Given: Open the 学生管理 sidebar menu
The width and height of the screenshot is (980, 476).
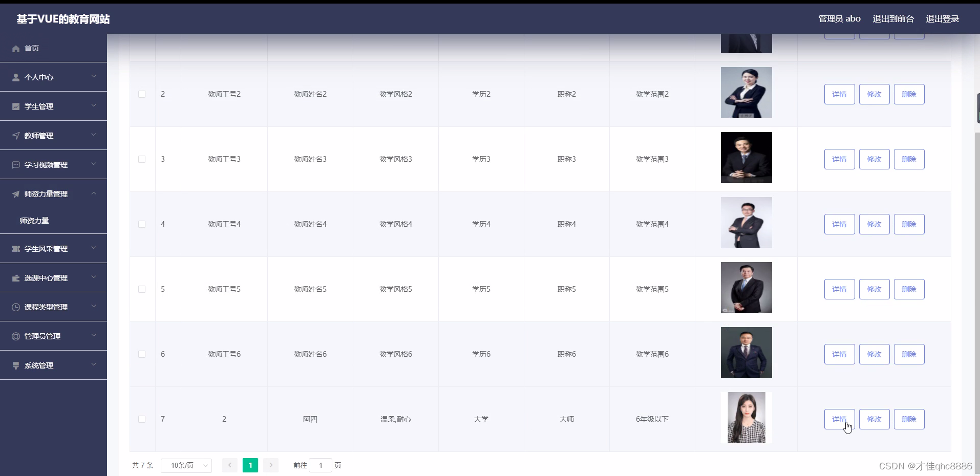Looking at the screenshot, I should [x=53, y=106].
